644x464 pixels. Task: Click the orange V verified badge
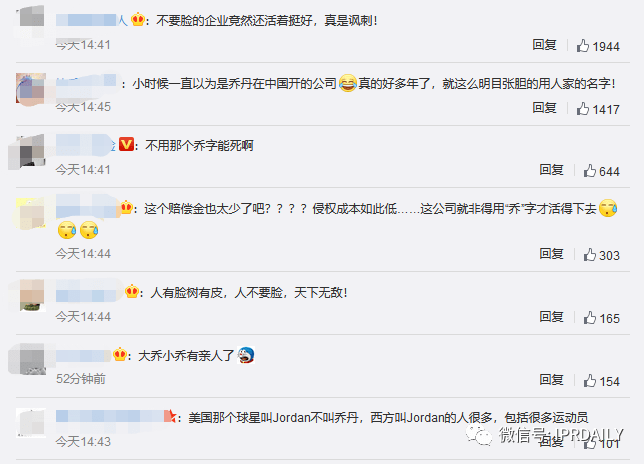[126, 145]
